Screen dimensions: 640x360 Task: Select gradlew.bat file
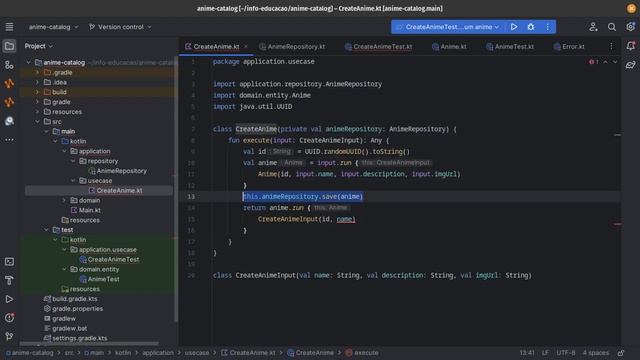[70, 328]
